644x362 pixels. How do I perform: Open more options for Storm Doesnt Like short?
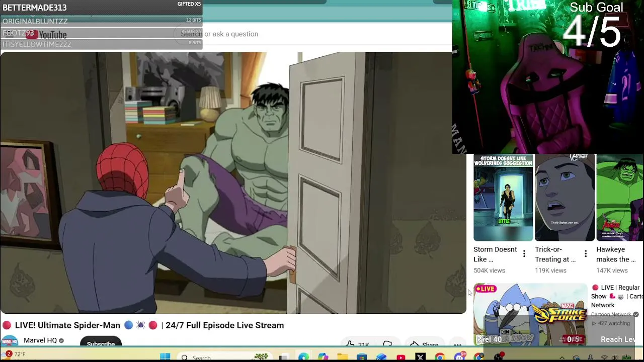524,254
